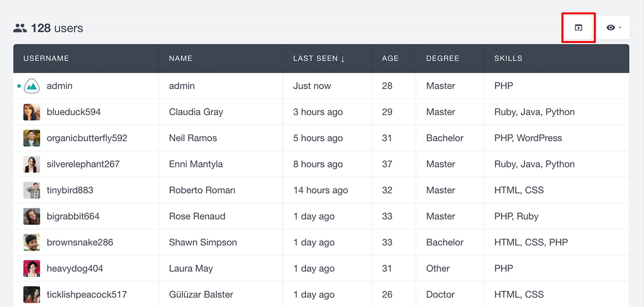Open blueduck594's avatar thumbnail
The image size is (644, 307).
[x=31, y=112]
